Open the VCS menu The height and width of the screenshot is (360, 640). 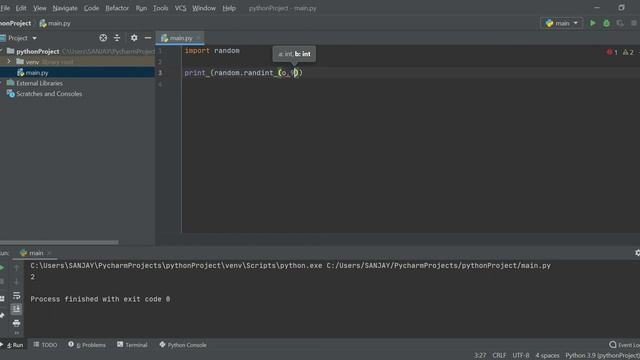[x=180, y=8]
